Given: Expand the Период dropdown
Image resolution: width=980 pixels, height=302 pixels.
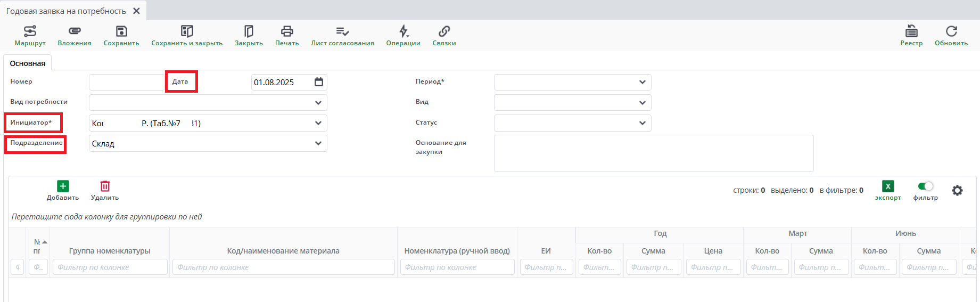Looking at the screenshot, I should click(x=642, y=82).
